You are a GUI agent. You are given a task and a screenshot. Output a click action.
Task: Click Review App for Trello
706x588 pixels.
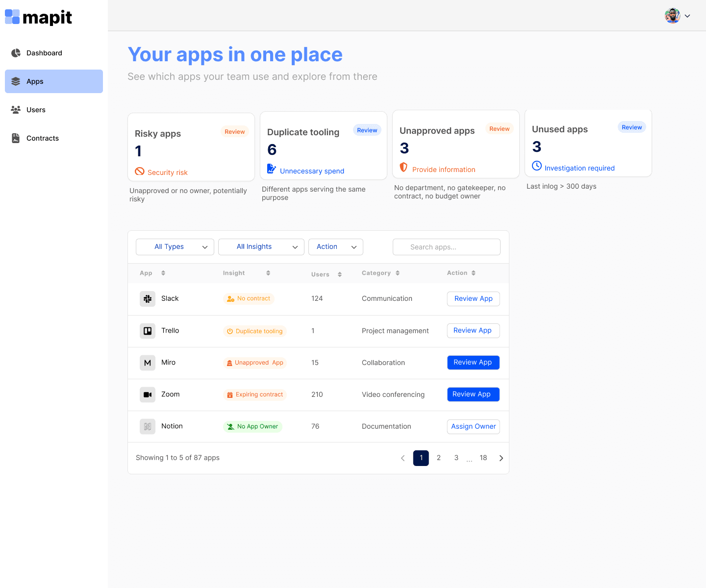pos(474,331)
